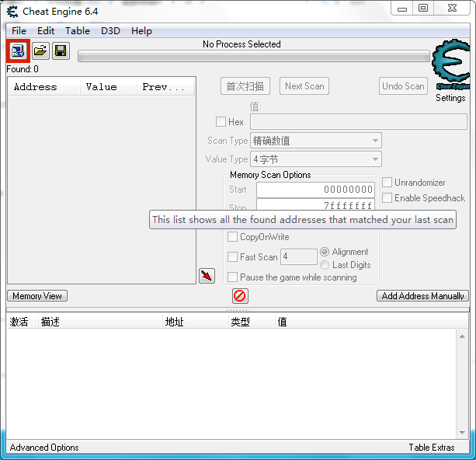
Task: Click the panel splitter handle dots
Action: pyautogui.click(x=238, y=309)
